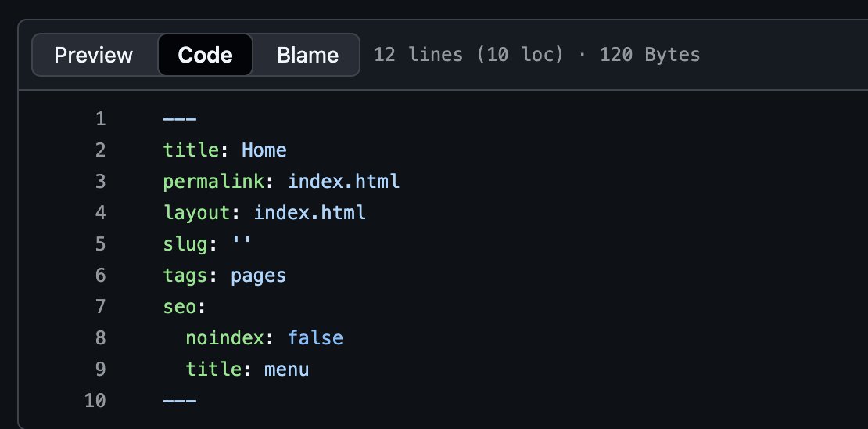Viewport: 868px width, 429px height.
Task: Click line number 3
Action: [100, 182]
